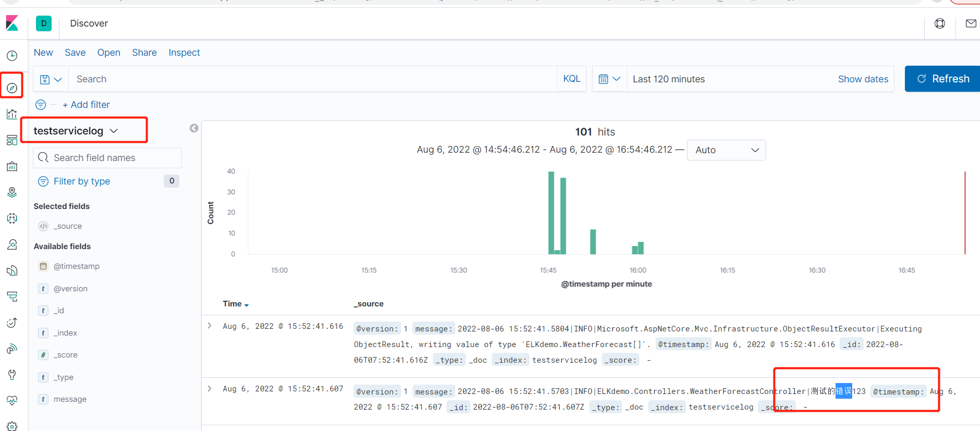This screenshot has height=431, width=980.
Task: Click the tallest histogram bar near 15:45
Action: (x=551, y=213)
